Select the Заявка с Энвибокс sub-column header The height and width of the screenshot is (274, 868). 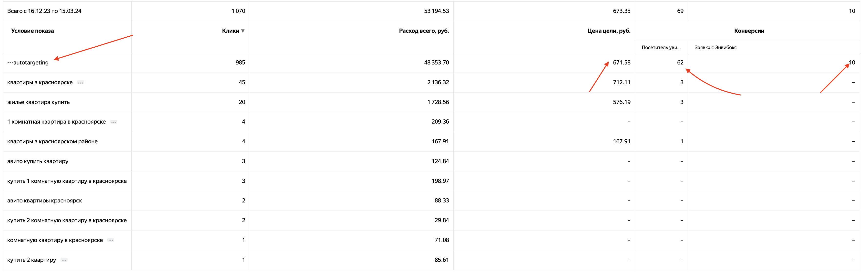coord(716,48)
